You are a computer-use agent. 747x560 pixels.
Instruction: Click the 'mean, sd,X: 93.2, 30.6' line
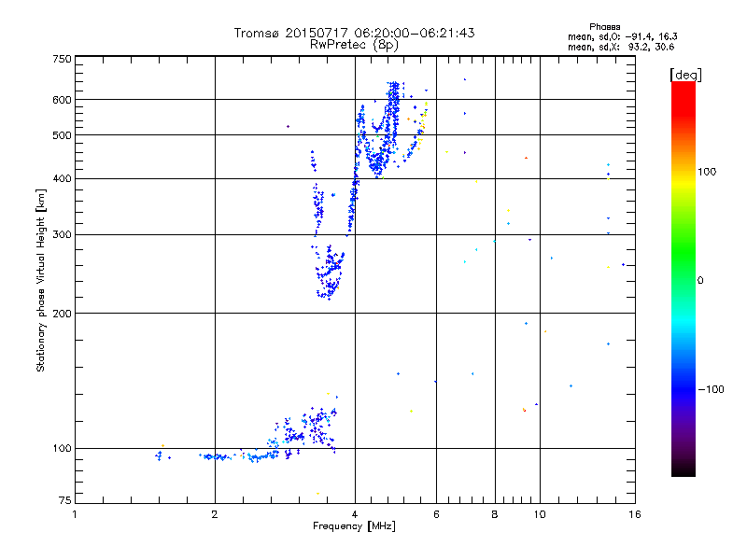[621, 47]
